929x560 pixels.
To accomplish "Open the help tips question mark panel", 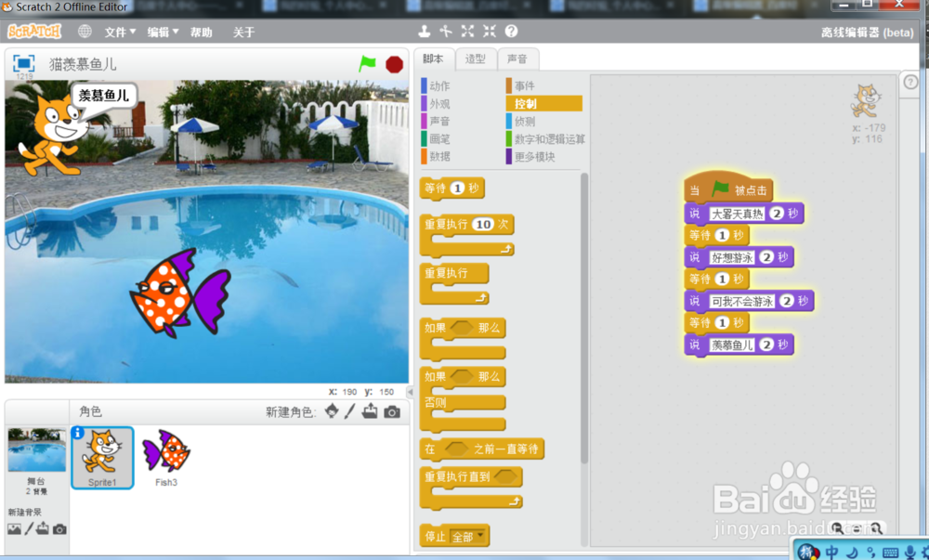I will 910,83.
